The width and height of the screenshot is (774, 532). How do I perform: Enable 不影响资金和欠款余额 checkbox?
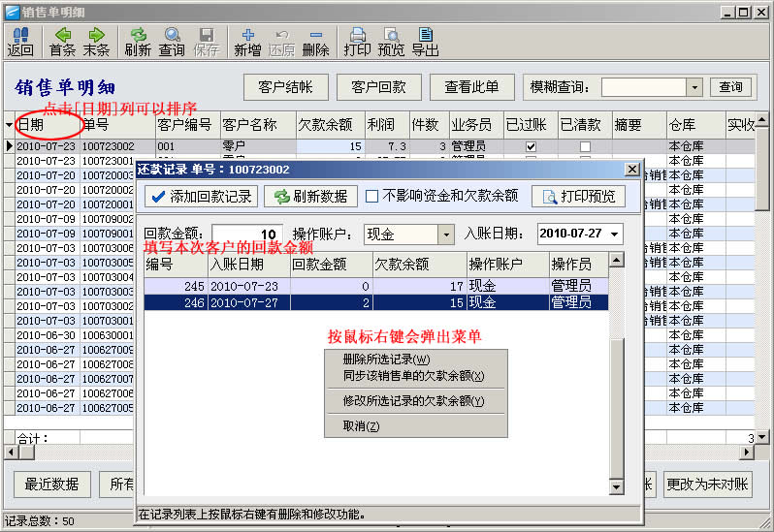point(371,197)
